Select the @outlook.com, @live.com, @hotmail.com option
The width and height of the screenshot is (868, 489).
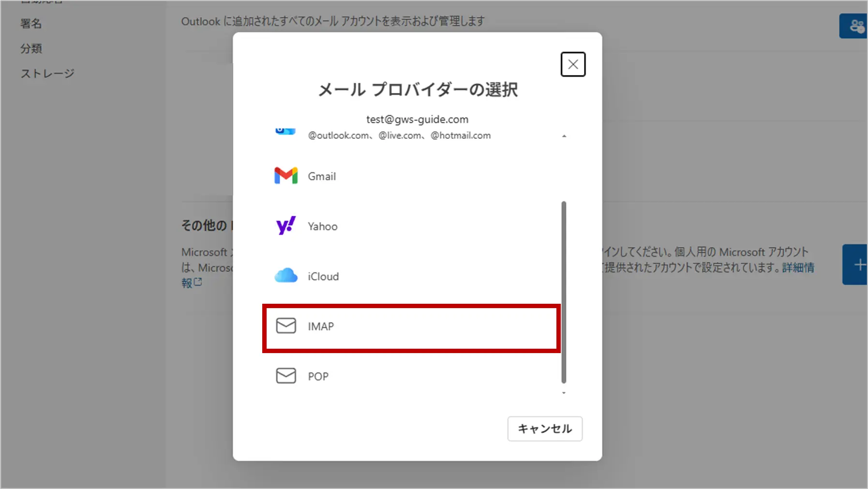pos(399,135)
